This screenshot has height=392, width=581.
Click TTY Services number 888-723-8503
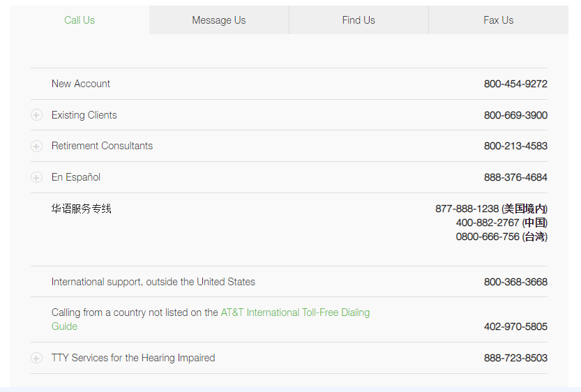click(515, 358)
